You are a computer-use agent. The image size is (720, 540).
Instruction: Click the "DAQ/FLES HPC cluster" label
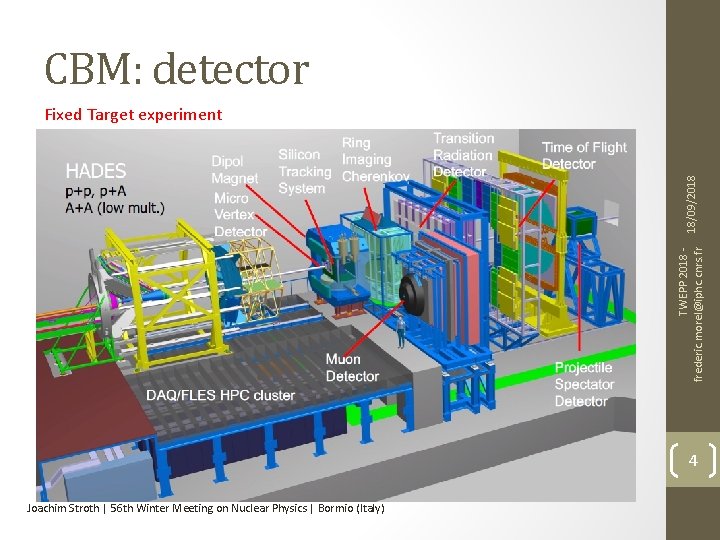click(220, 395)
